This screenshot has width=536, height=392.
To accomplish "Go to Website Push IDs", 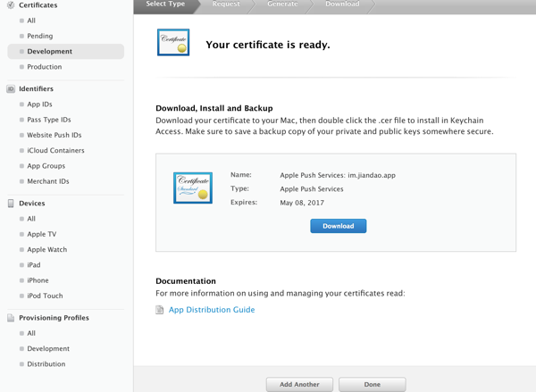I will [x=54, y=135].
